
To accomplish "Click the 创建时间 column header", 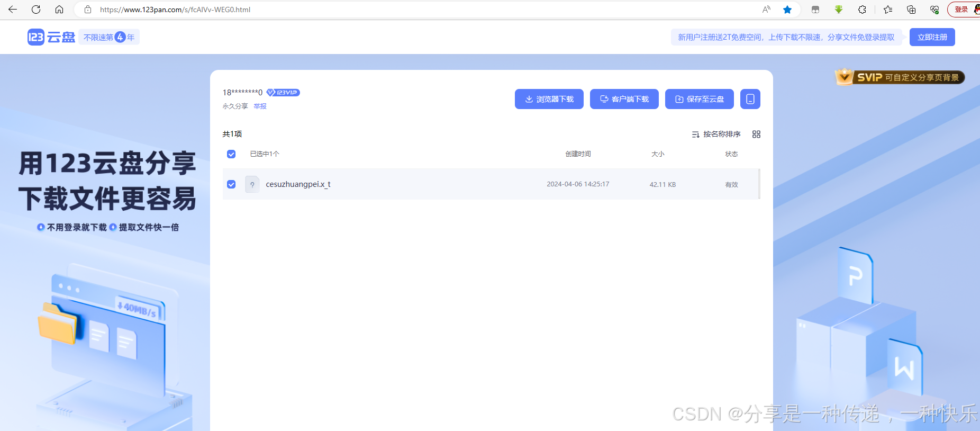I will pyautogui.click(x=578, y=154).
